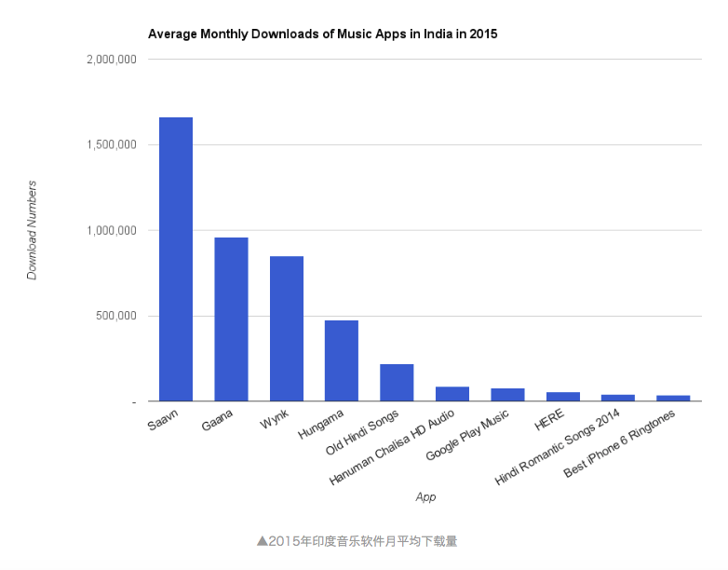Select the Gaana bar
728x570 pixels.
(231, 319)
